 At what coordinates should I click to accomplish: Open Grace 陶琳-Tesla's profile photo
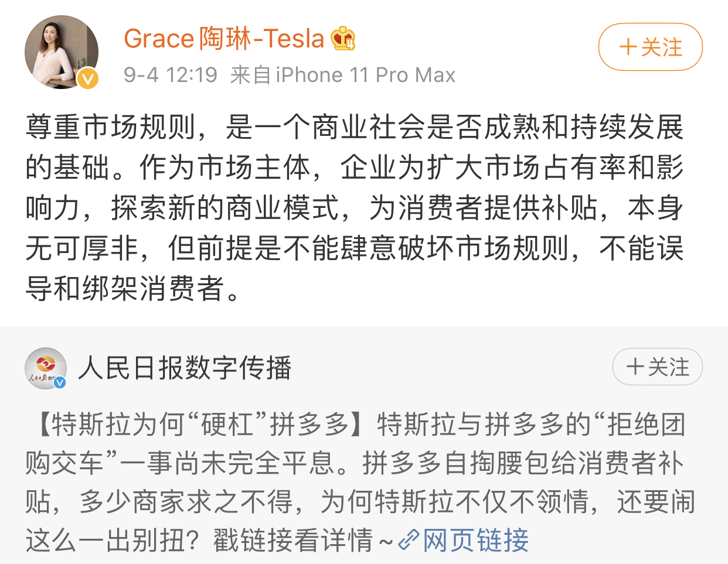tap(61, 52)
